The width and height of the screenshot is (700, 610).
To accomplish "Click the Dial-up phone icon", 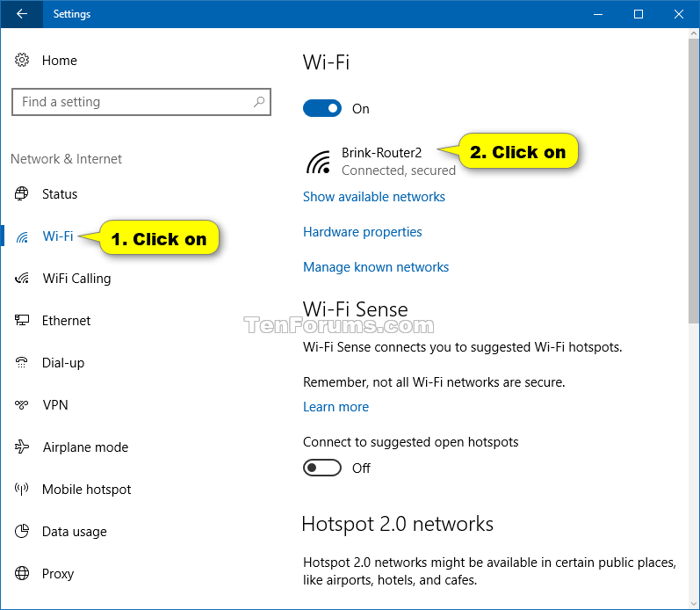I will pos(21,362).
